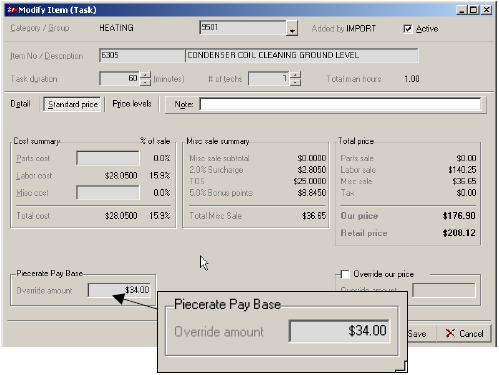The height and width of the screenshot is (375, 499).
Task: Click the Item No field 6305
Action: tap(142, 55)
